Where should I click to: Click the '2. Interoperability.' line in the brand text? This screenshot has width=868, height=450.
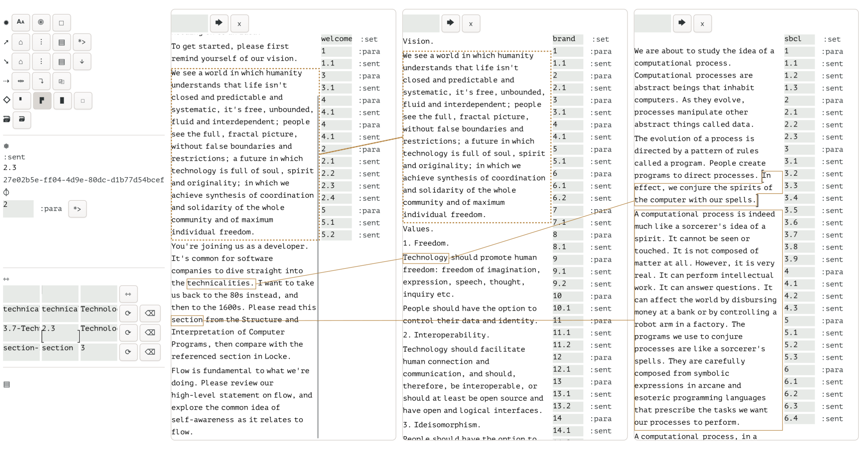pyautogui.click(x=446, y=335)
